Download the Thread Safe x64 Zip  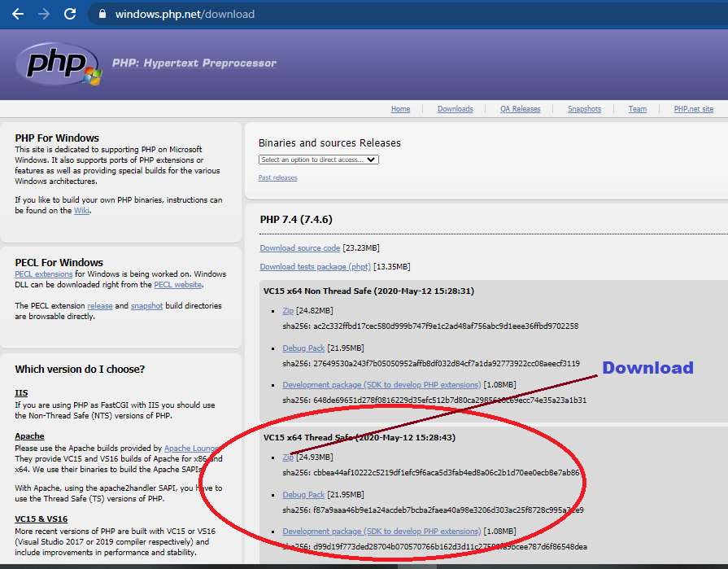click(288, 457)
